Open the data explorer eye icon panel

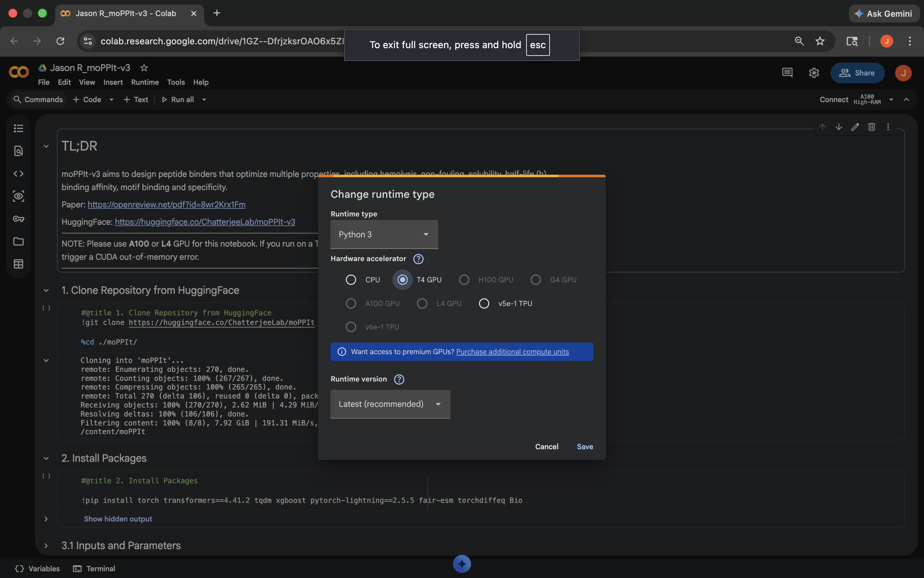tap(18, 196)
